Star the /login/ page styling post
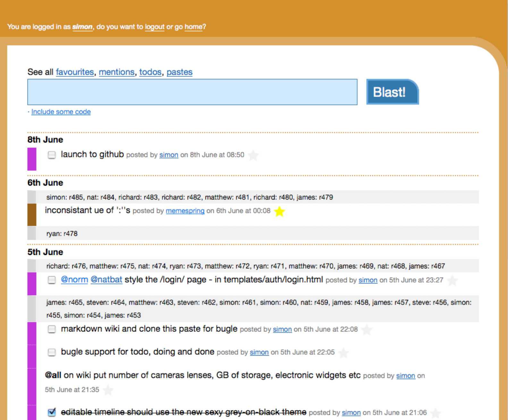This screenshot has width=508, height=420. coord(453,280)
